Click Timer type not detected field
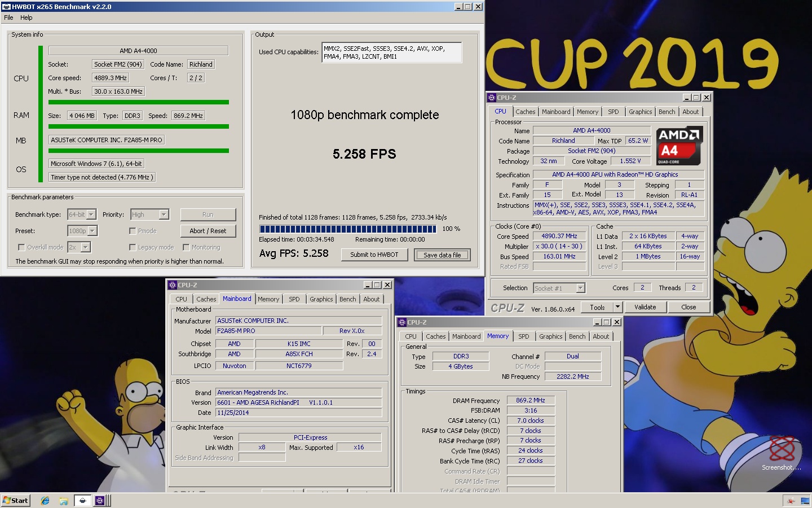This screenshot has height=508, width=812. 101,177
